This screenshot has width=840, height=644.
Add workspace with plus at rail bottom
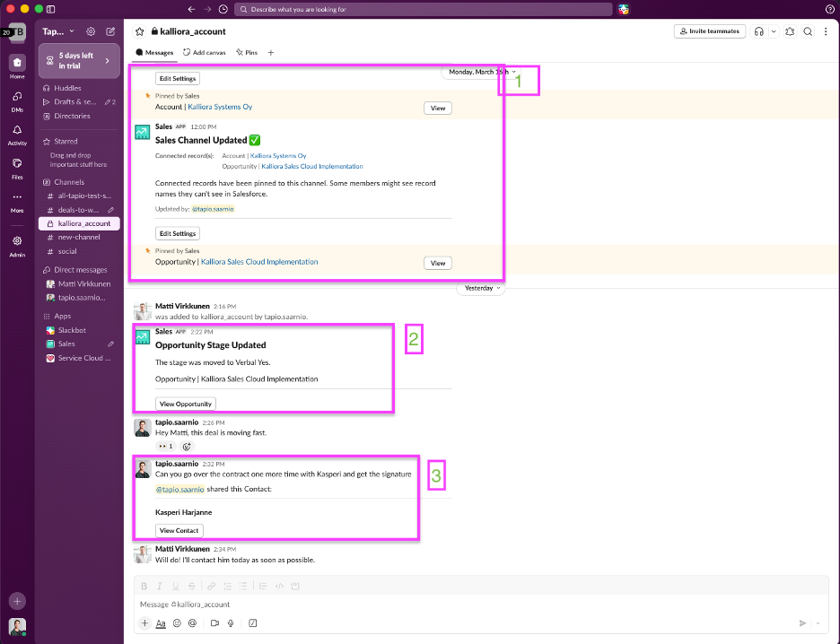pos(17,601)
